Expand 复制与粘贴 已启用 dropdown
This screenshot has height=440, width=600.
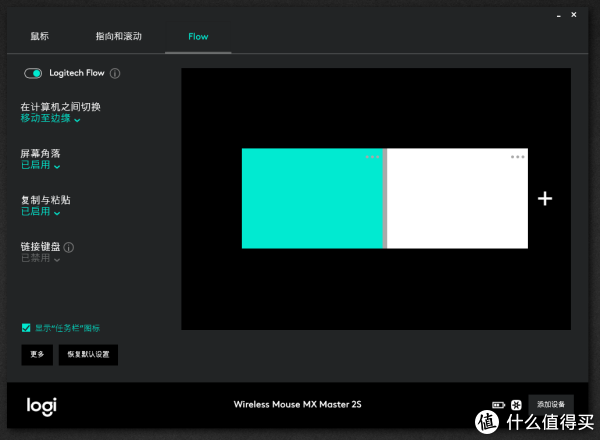(40, 211)
